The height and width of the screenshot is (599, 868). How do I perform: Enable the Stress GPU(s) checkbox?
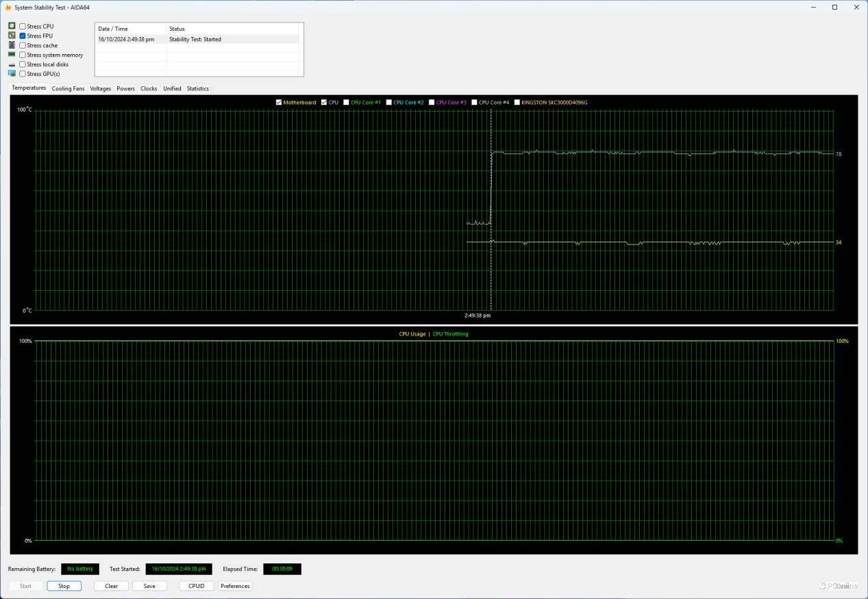[23, 74]
